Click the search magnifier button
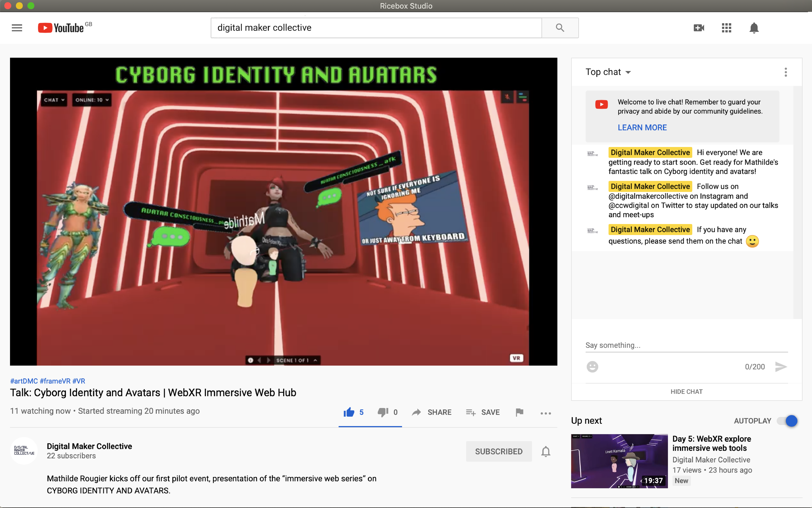This screenshot has width=812, height=508. [560, 28]
